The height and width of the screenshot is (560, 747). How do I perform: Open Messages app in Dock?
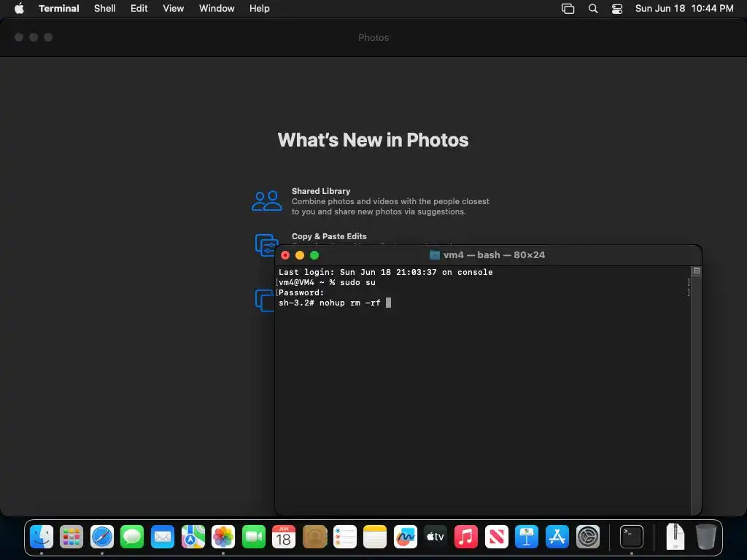(132, 537)
